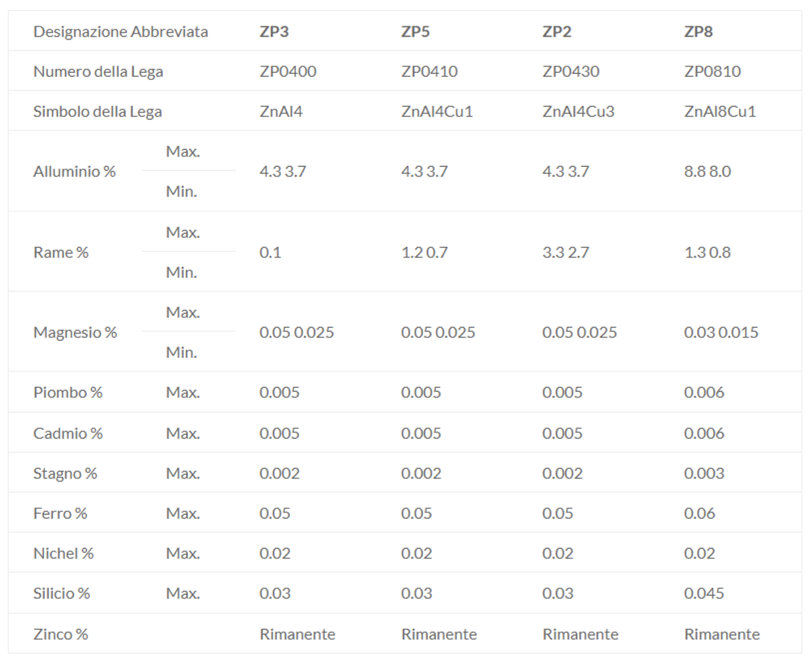Click the 'Zinco %' row label
Viewport: 812px width, 663px height.
[61, 634]
